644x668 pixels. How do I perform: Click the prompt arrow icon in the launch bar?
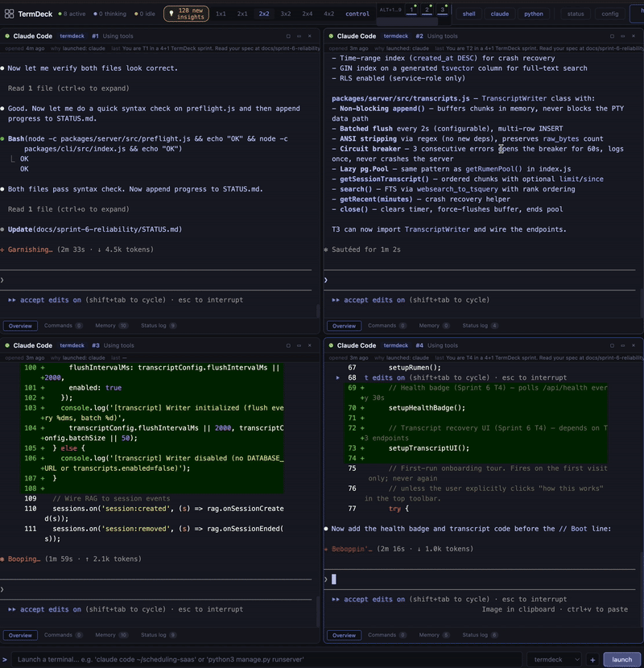pos(5,659)
